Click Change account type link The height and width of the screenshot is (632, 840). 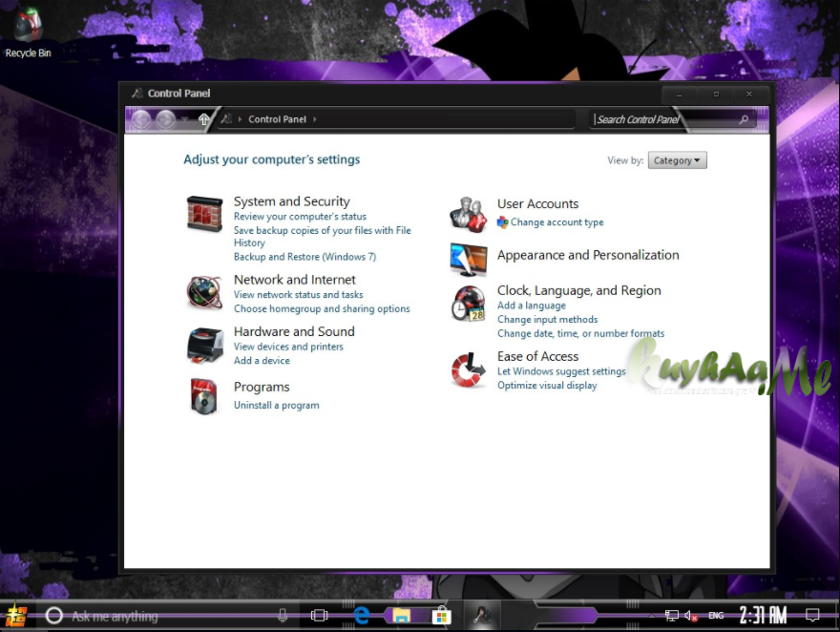[557, 222]
